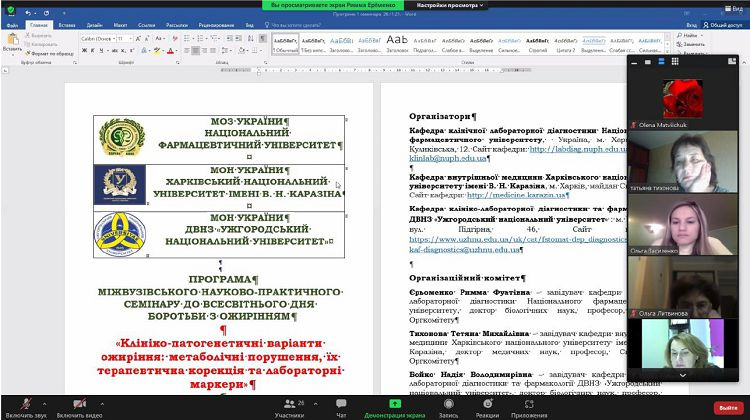Align text left
This screenshot has height=420, width=750.
coord(187,50)
